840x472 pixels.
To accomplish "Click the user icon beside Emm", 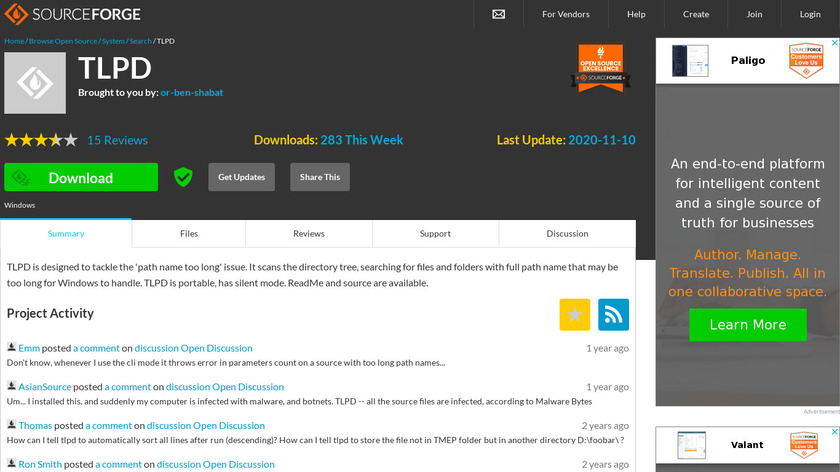I will (x=11, y=347).
